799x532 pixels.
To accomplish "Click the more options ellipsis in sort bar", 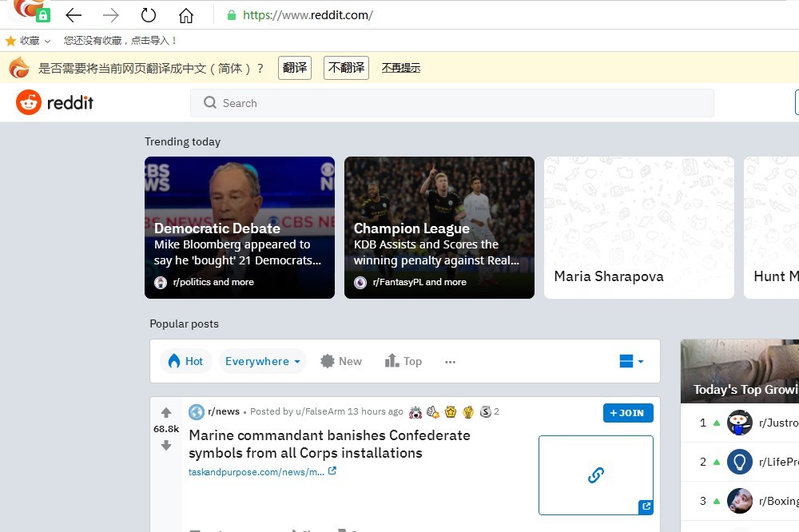I will pos(450,362).
